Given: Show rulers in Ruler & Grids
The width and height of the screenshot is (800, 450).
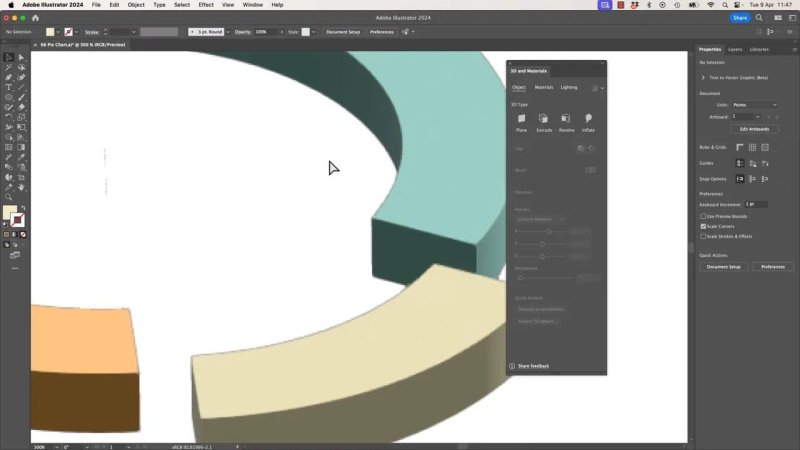Looking at the screenshot, I should 740,147.
